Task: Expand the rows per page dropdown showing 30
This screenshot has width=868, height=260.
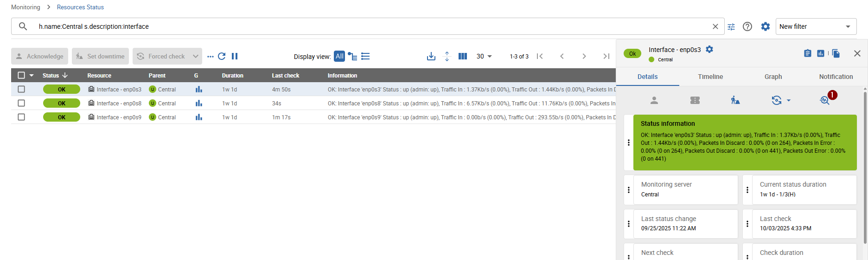Action: [484, 56]
